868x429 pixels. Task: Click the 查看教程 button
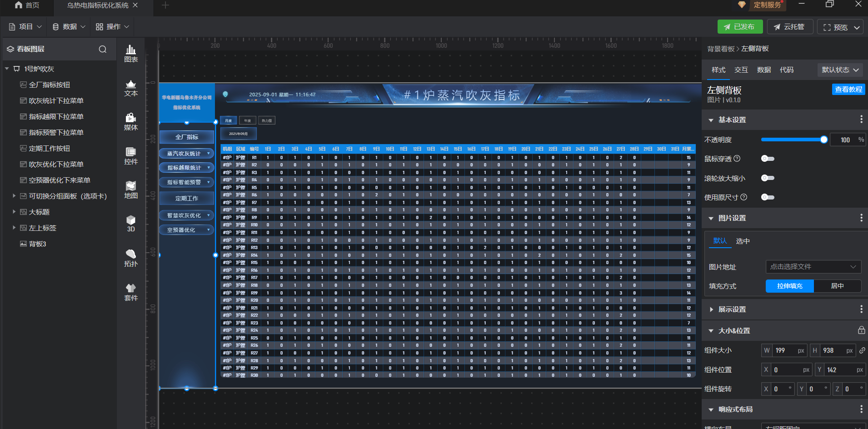848,90
